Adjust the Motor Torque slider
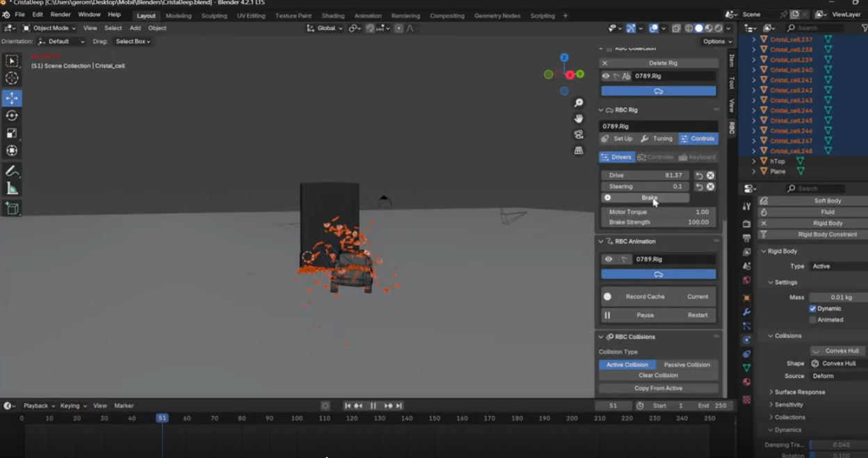Image resolution: width=868 pixels, height=458 pixels. point(658,212)
